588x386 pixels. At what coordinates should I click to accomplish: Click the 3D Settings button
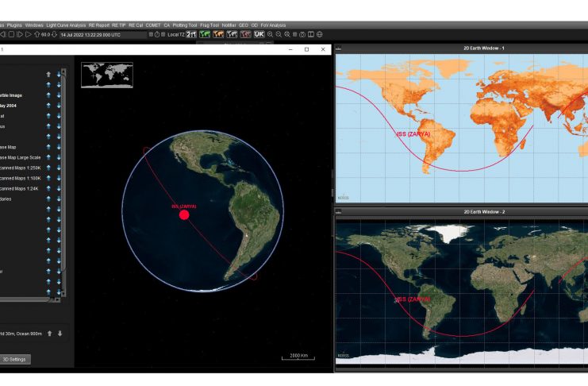15,359
